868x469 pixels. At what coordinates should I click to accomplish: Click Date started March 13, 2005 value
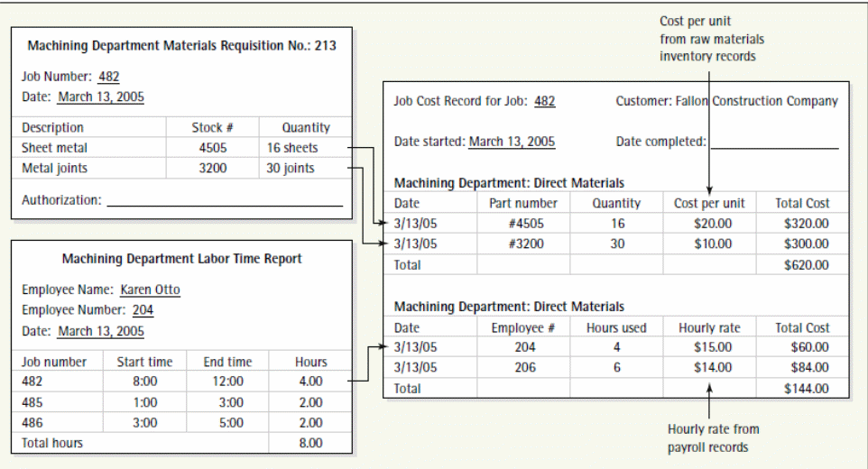tap(512, 142)
